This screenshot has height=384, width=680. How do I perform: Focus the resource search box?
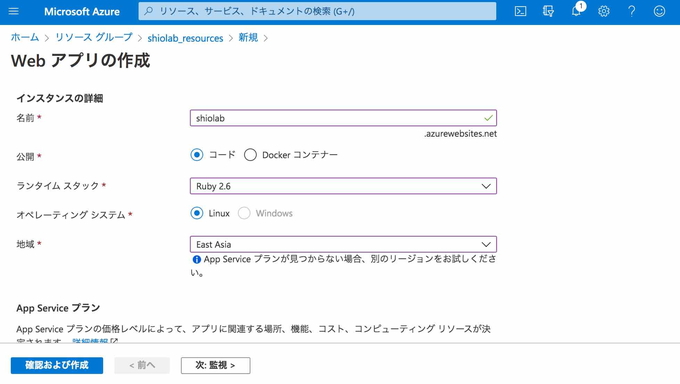317,11
